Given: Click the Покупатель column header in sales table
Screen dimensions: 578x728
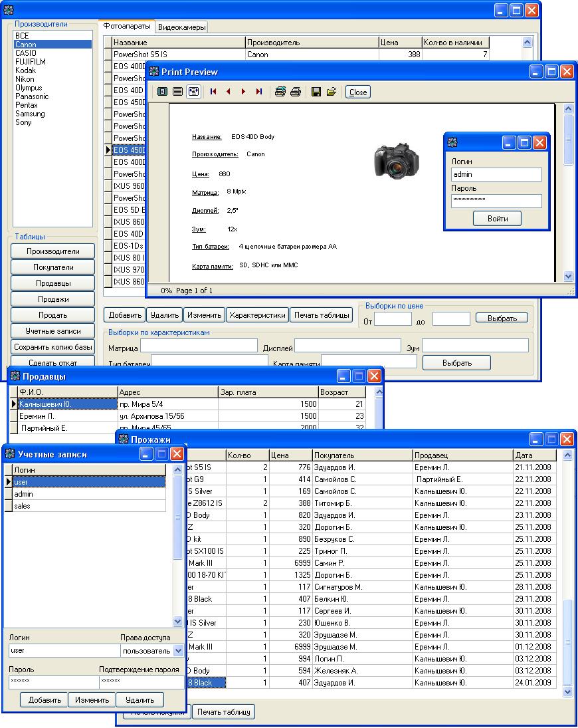Looking at the screenshot, I should point(362,455).
